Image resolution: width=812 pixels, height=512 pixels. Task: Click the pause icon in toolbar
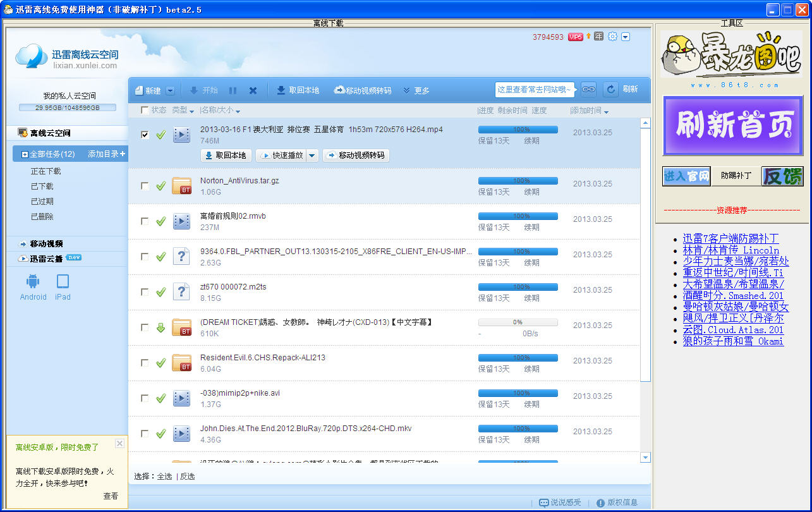[233, 90]
